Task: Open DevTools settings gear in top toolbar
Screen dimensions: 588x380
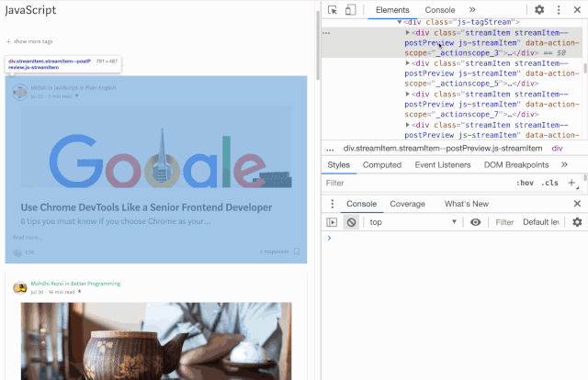Action: tap(539, 10)
